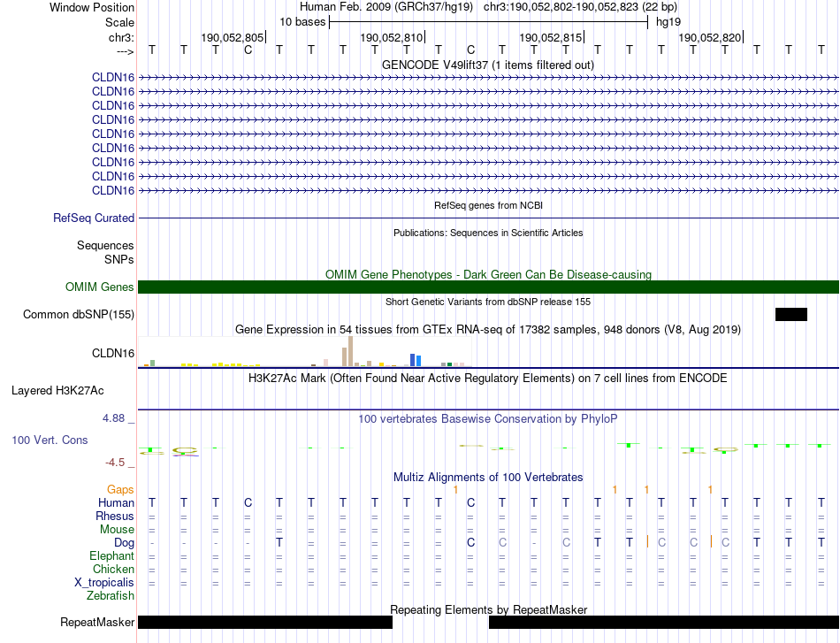The image size is (840, 643).
Task: Click the CLDN16 label beside GTEx bar chart
Action: pyautogui.click(x=113, y=353)
